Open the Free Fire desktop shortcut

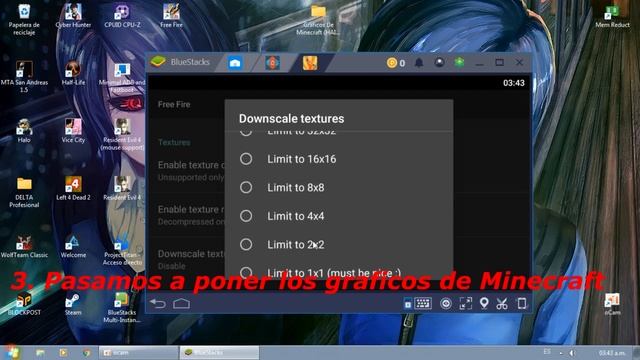click(x=171, y=16)
